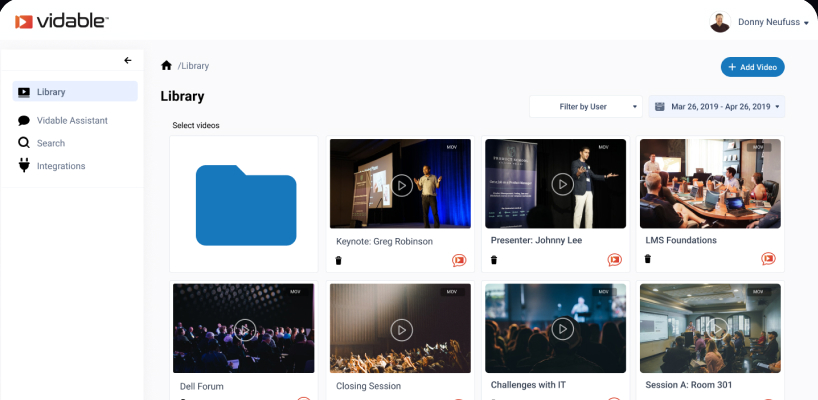Play the Keynote: Greg Robinson video
Image resolution: width=818 pixels, height=400 pixels.
click(x=401, y=185)
